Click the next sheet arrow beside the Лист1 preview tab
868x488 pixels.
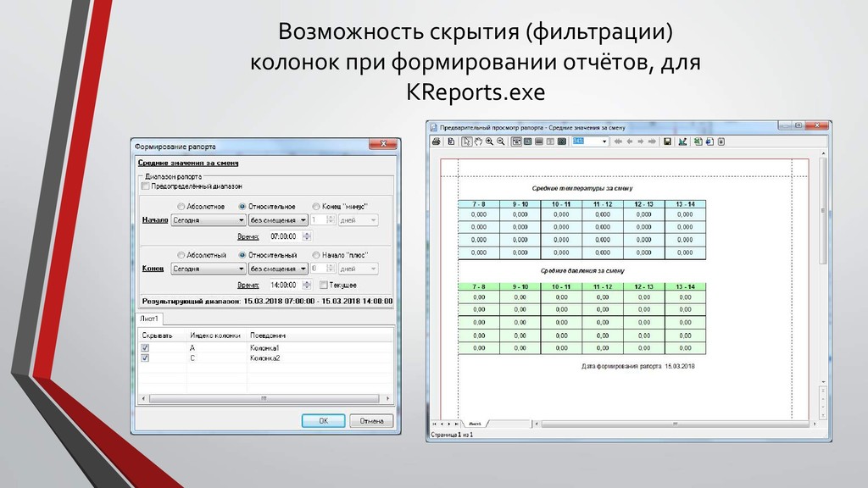tap(449, 424)
